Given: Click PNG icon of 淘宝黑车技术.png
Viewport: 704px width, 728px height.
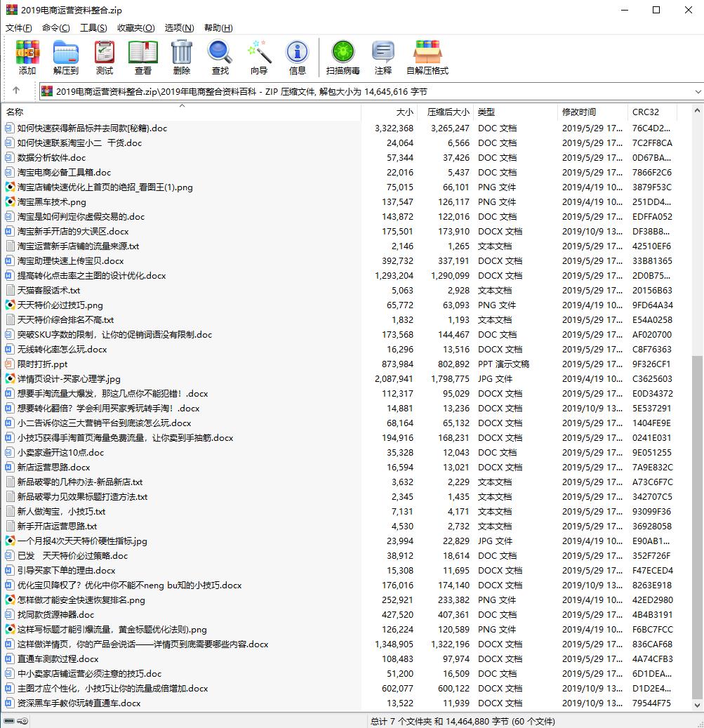Looking at the screenshot, I should pyautogui.click(x=10, y=202).
